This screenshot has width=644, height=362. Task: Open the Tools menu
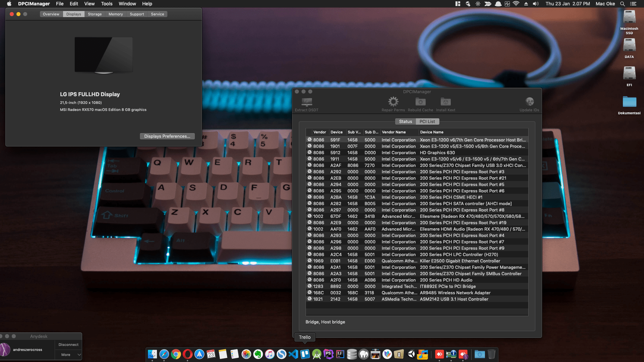[x=107, y=4]
